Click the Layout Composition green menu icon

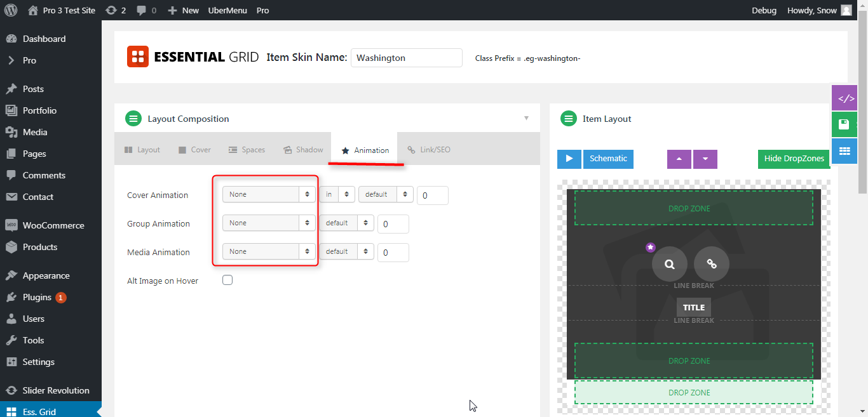[133, 118]
